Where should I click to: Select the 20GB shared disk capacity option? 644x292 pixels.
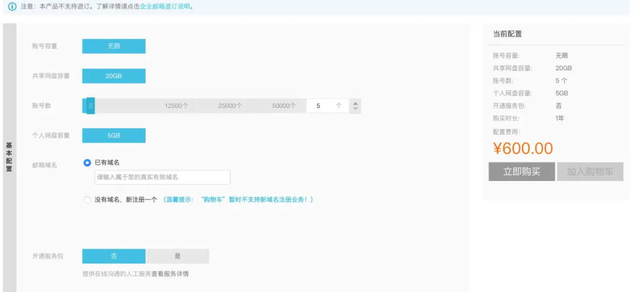(113, 76)
